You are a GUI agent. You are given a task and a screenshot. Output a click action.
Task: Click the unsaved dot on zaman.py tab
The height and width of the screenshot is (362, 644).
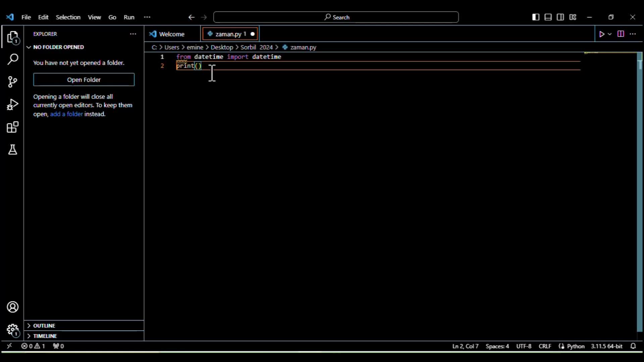click(253, 34)
